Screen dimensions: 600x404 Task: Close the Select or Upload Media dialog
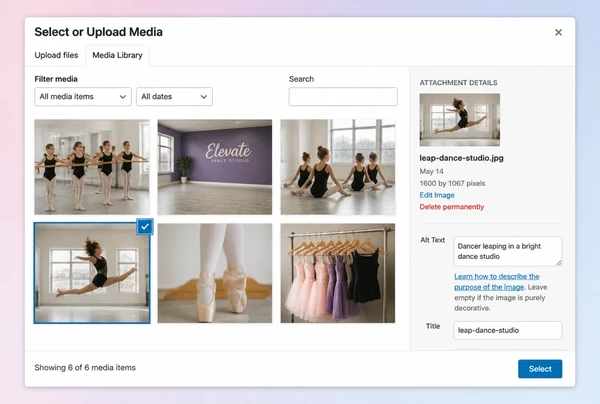coord(558,33)
